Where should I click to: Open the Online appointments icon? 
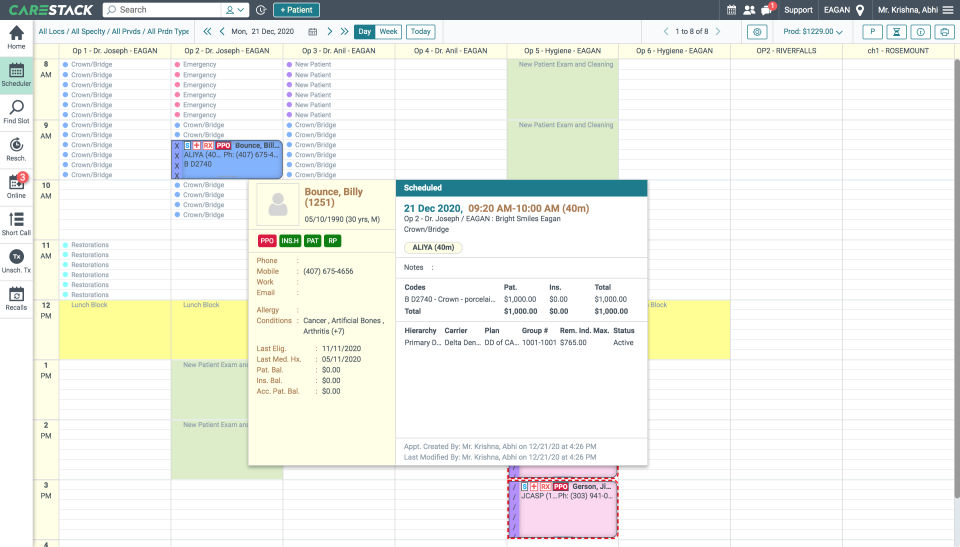pos(17,186)
